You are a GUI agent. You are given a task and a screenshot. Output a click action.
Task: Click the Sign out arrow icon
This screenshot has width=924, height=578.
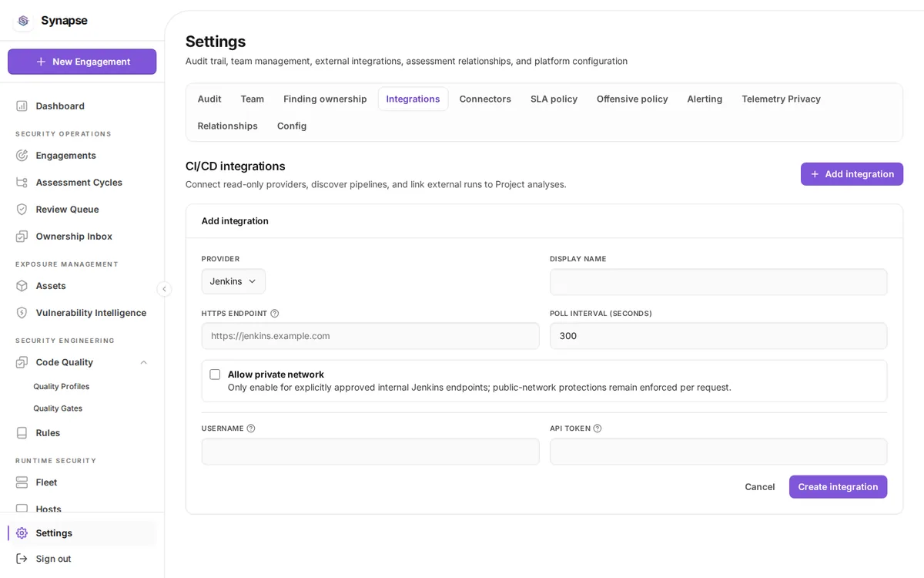[22, 558]
